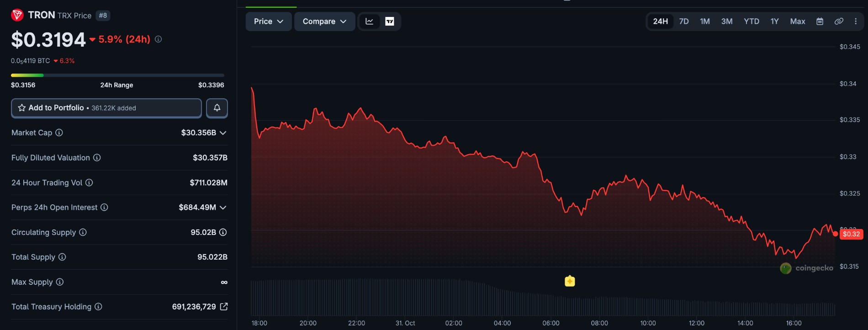
Task: Click the TRON logo icon
Action: click(x=17, y=15)
